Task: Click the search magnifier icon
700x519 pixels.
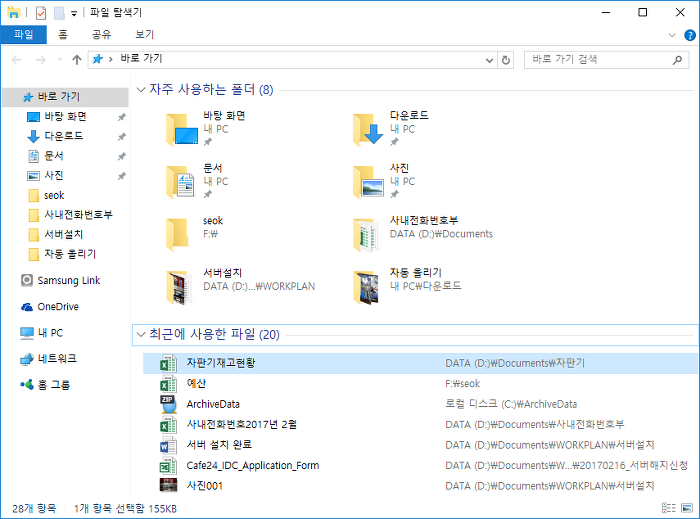Action: (x=678, y=59)
